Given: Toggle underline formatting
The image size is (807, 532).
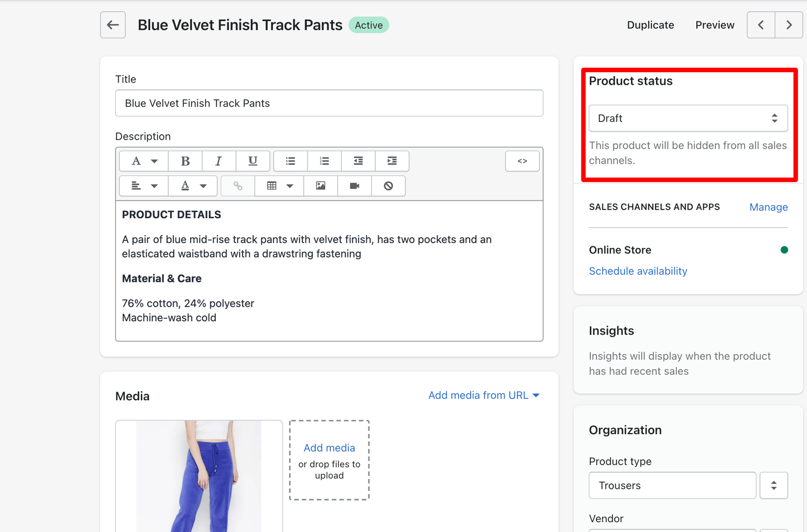Looking at the screenshot, I should pyautogui.click(x=253, y=161).
